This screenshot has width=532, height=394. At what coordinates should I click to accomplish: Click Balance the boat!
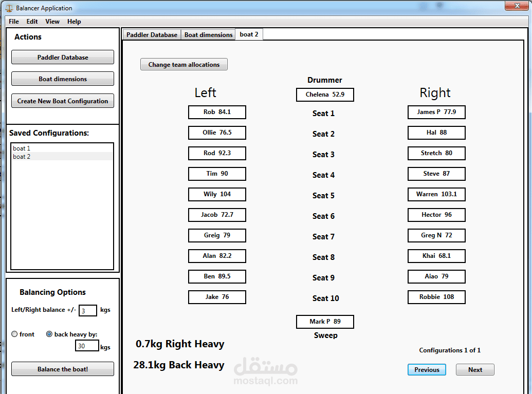pos(62,369)
